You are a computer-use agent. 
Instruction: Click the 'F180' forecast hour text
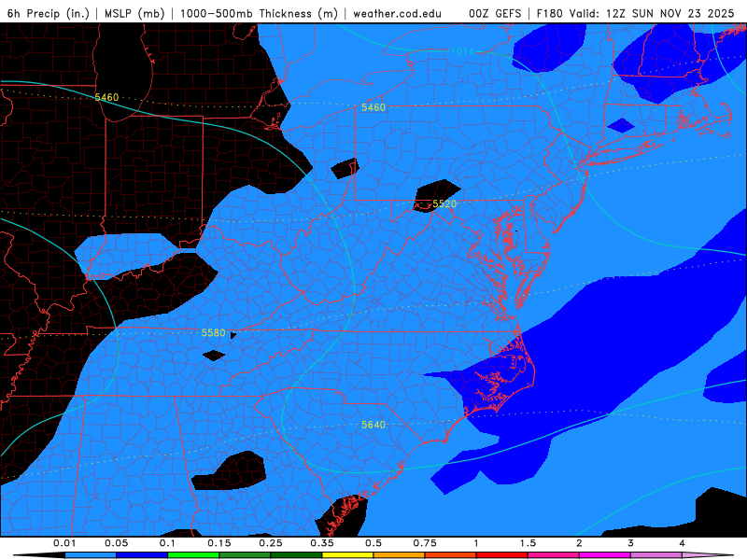point(550,13)
